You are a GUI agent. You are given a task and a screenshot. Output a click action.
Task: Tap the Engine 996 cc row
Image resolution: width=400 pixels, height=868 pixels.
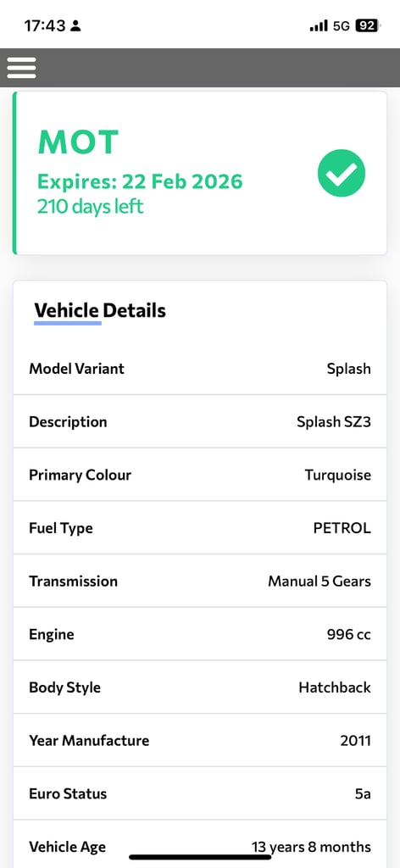(200, 634)
